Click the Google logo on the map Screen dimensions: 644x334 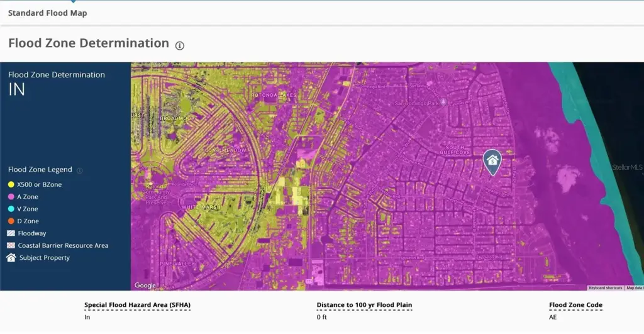coord(145,286)
